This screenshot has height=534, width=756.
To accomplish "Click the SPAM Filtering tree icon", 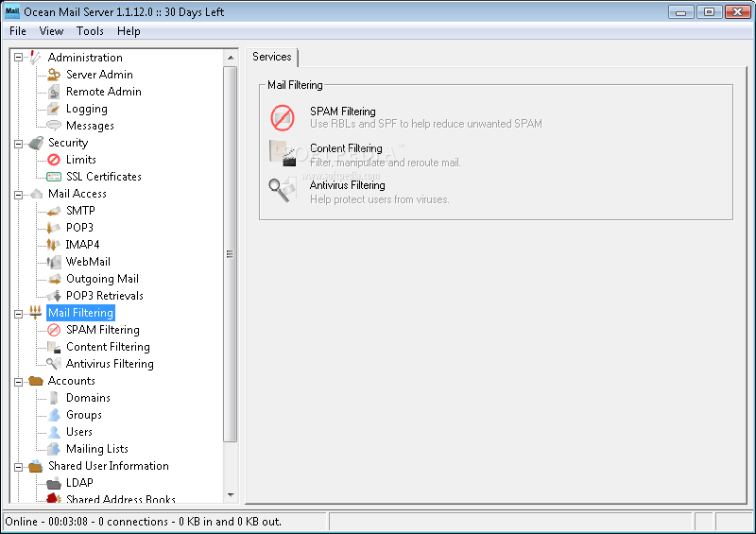I will (x=54, y=330).
